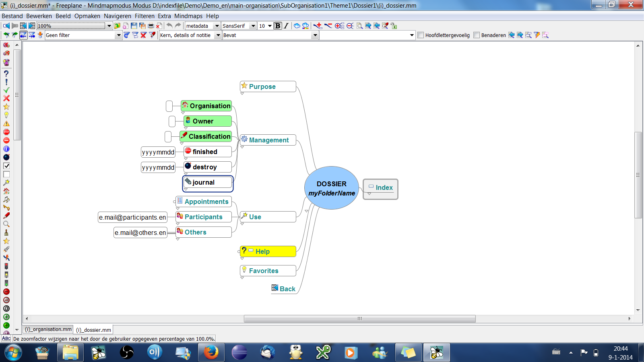Open the Navigeren menu

point(117,16)
